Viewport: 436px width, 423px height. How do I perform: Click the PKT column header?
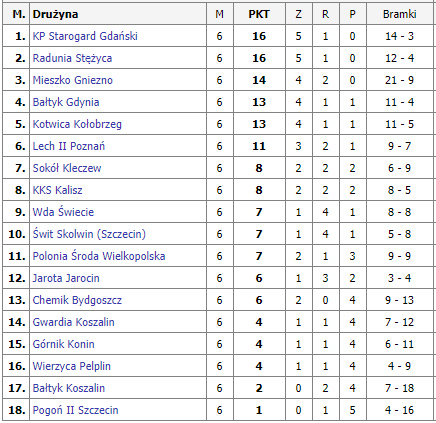click(x=259, y=14)
